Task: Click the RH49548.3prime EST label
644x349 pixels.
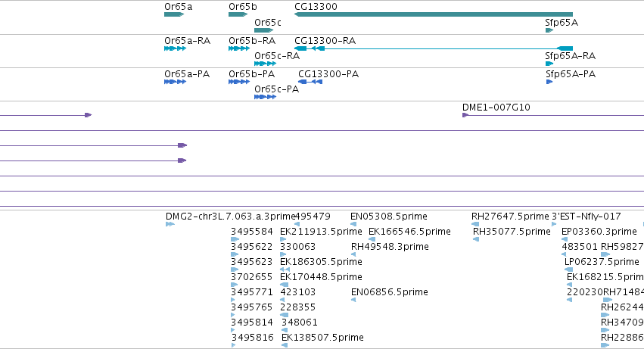Action: point(390,247)
